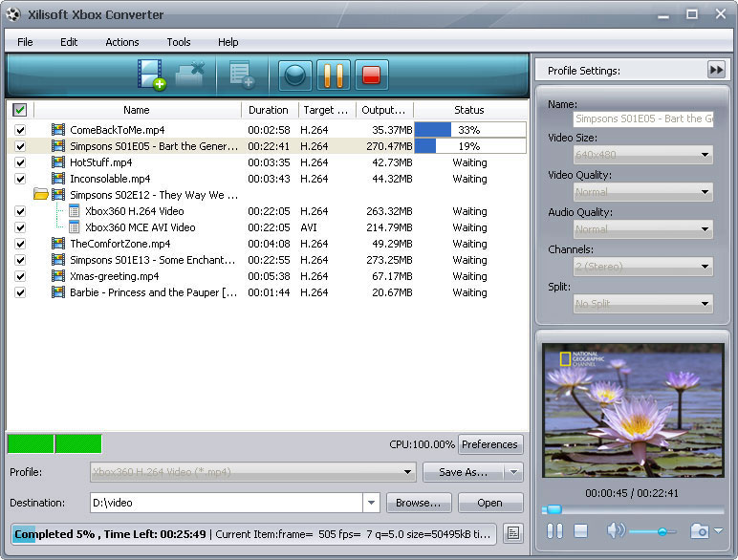Open the Save As arrow menu
The height and width of the screenshot is (560, 738).
coord(513,472)
